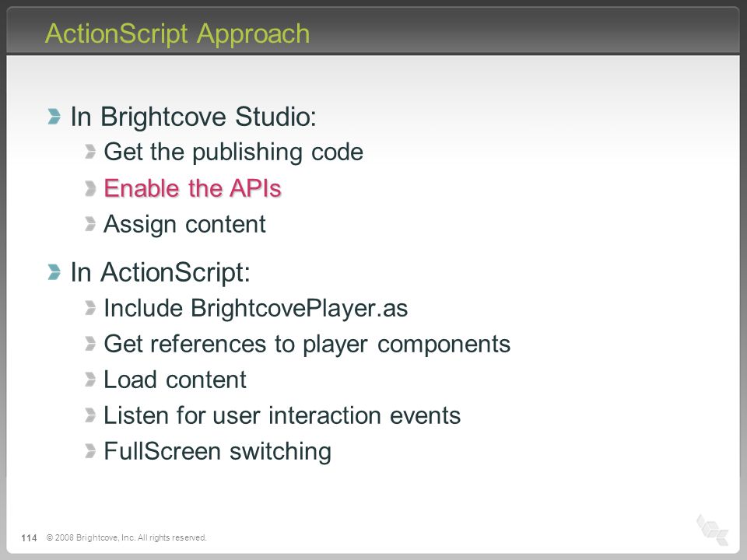This screenshot has height=560, width=747.
Task: Click the gray arrow before 'FullScreen switching'
Action: [x=90, y=451]
